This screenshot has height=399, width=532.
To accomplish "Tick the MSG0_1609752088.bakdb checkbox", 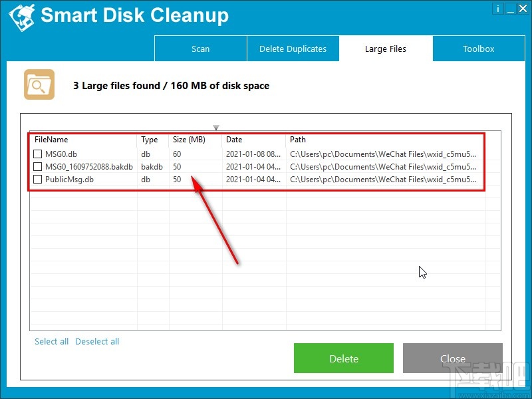I will pyautogui.click(x=38, y=167).
